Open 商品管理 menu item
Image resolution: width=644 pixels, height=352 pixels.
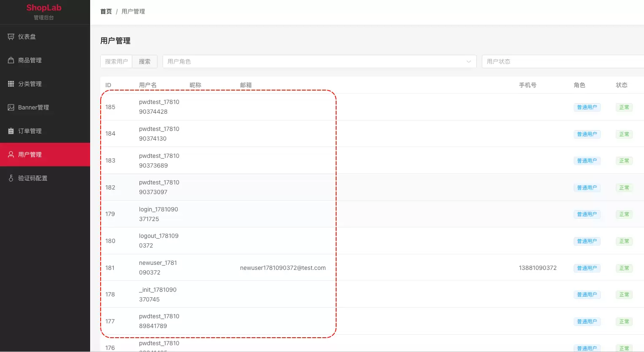pos(45,60)
